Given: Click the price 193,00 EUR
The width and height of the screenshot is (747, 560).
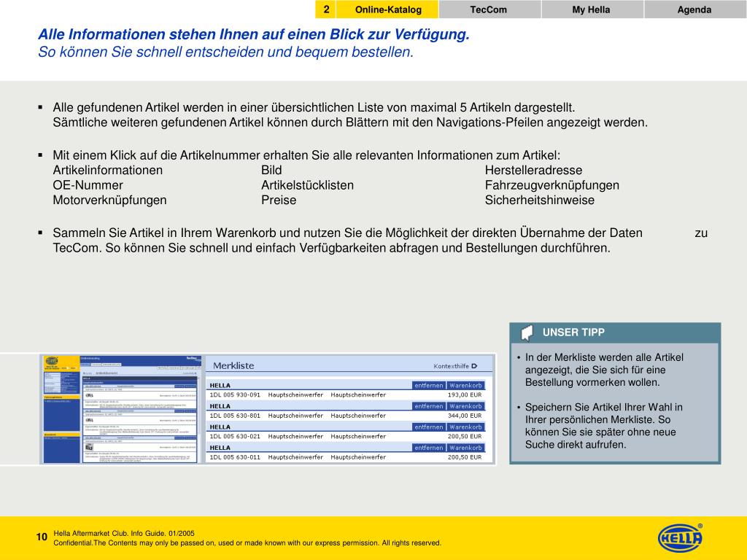Looking at the screenshot, I should (x=465, y=394).
